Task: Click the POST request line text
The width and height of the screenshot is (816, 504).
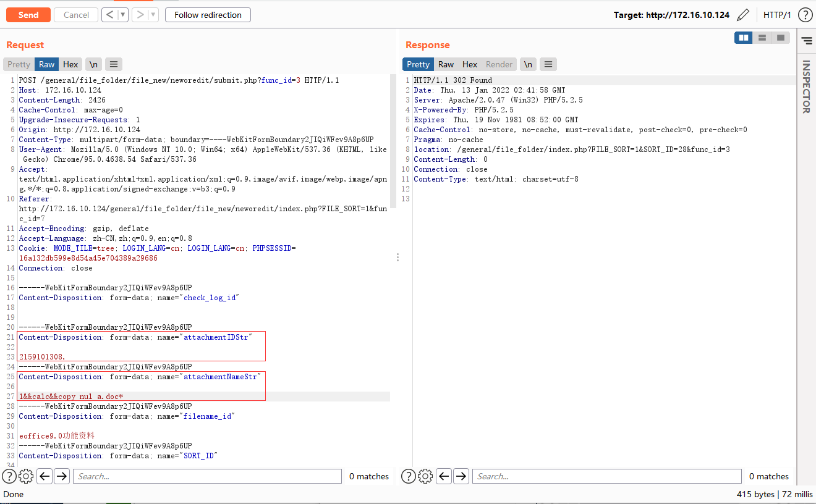Action: [179, 80]
